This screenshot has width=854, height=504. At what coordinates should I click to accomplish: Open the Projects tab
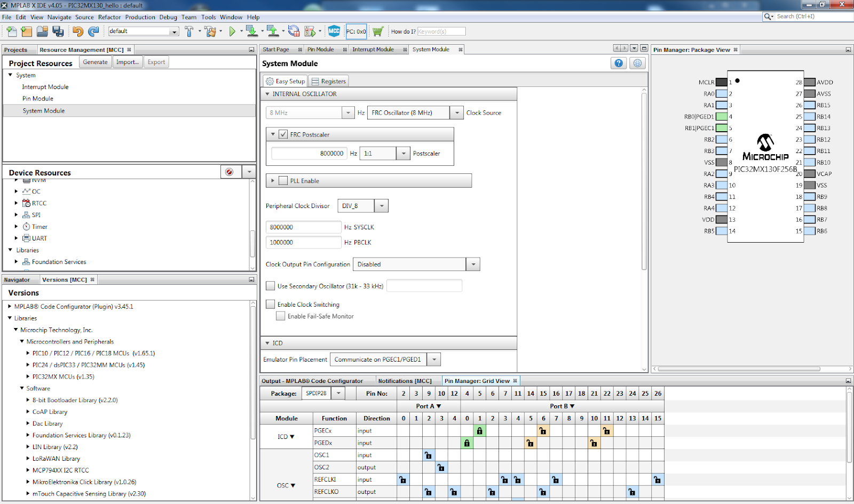point(15,50)
